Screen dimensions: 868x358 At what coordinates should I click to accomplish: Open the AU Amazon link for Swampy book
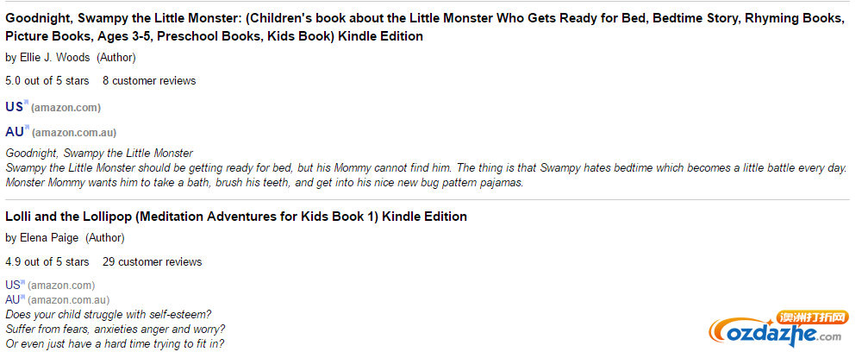point(15,132)
